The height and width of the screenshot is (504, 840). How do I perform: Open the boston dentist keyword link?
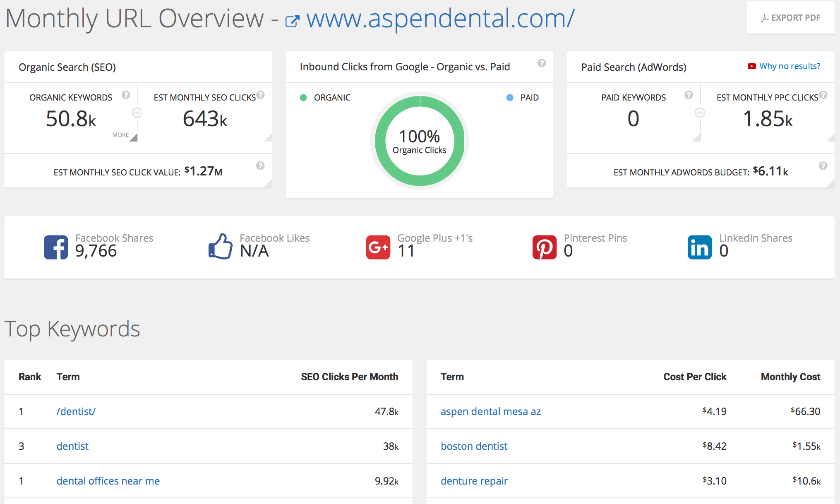pos(474,446)
